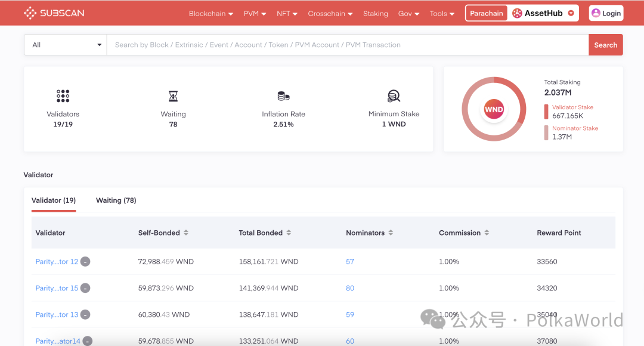Open the Staking menu item
Screen dimensions: 644x346
coord(376,14)
